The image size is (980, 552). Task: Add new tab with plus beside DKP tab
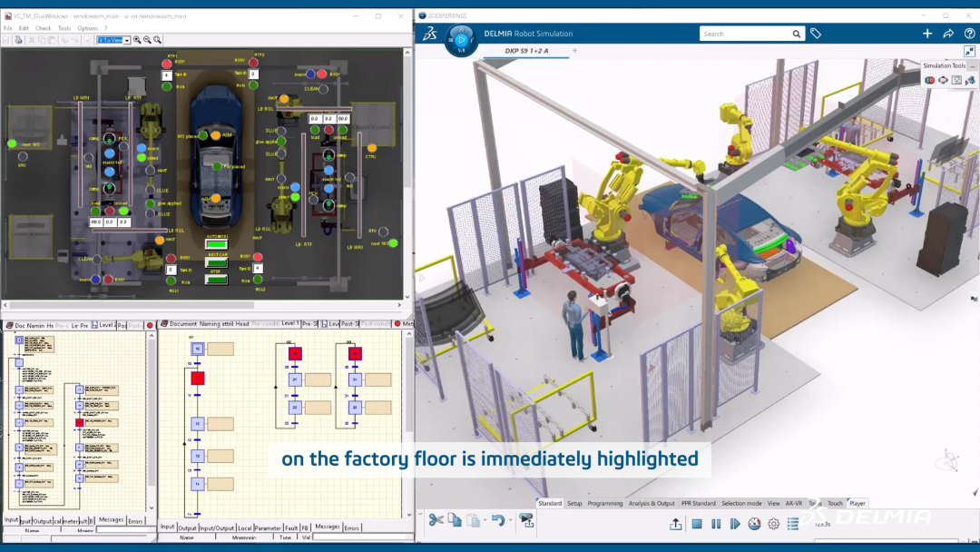(x=574, y=51)
